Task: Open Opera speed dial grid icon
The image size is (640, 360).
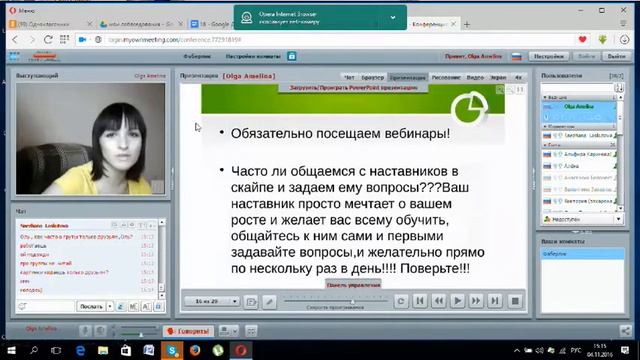Action: tap(64, 40)
